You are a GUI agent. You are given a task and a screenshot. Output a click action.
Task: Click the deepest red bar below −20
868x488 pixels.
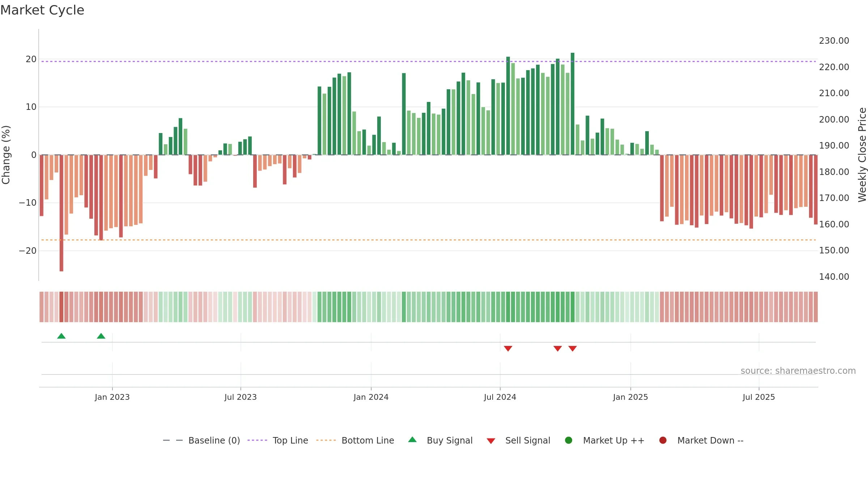[x=61, y=213]
